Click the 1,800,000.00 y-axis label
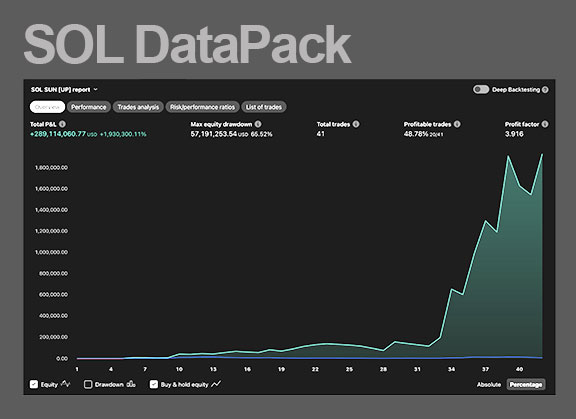 (x=51, y=167)
